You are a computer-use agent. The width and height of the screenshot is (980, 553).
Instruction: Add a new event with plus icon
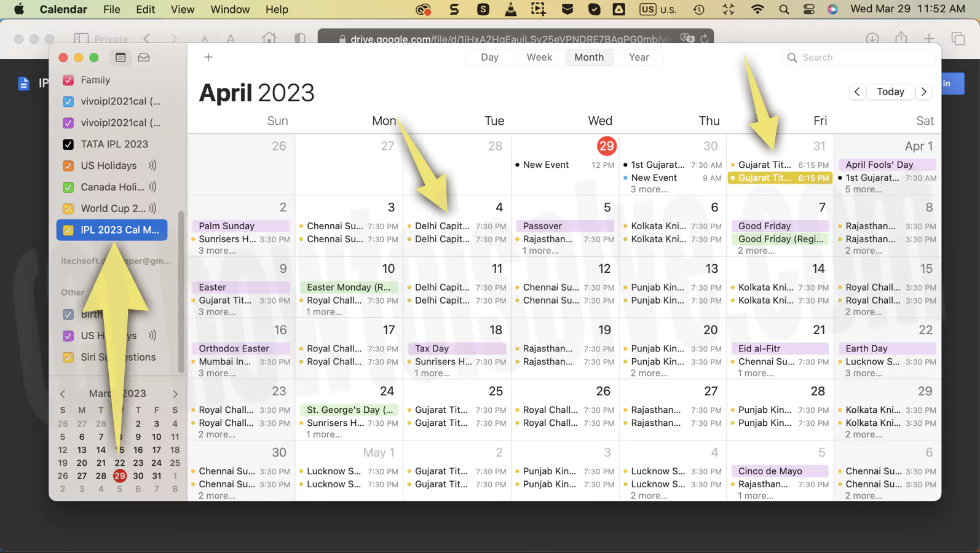pos(208,57)
